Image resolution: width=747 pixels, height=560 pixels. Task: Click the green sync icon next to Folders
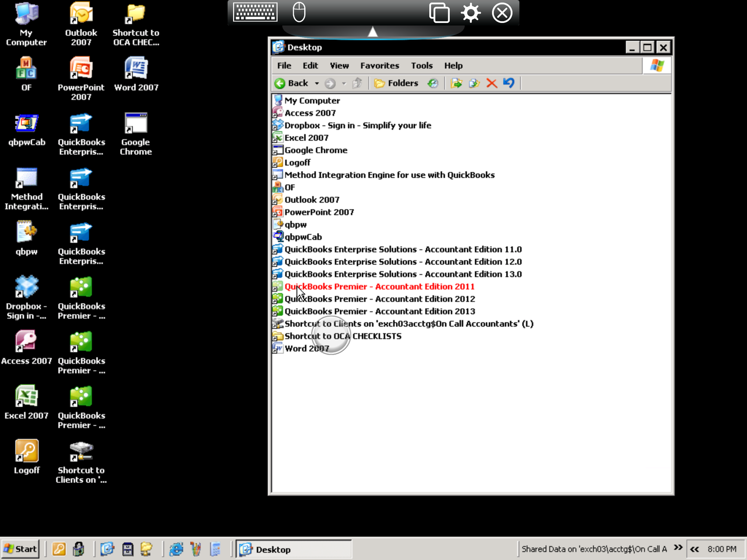(x=433, y=83)
